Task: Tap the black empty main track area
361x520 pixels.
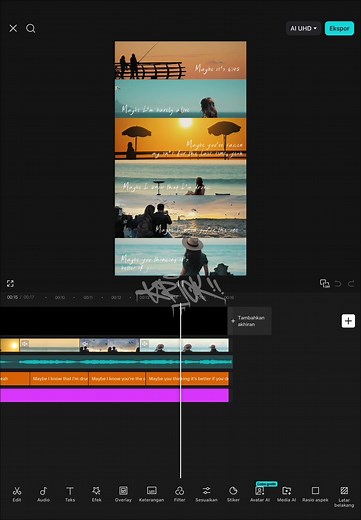Action: coord(113,321)
